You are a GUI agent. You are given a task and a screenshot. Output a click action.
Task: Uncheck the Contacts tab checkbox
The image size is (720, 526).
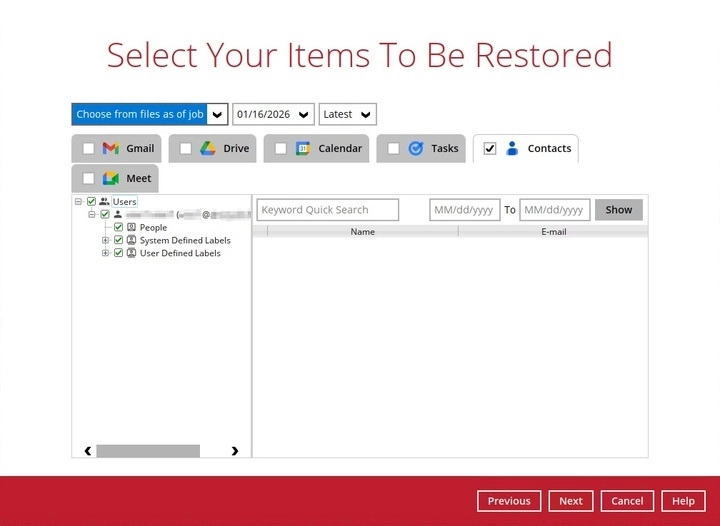click(x=490, y=149)
